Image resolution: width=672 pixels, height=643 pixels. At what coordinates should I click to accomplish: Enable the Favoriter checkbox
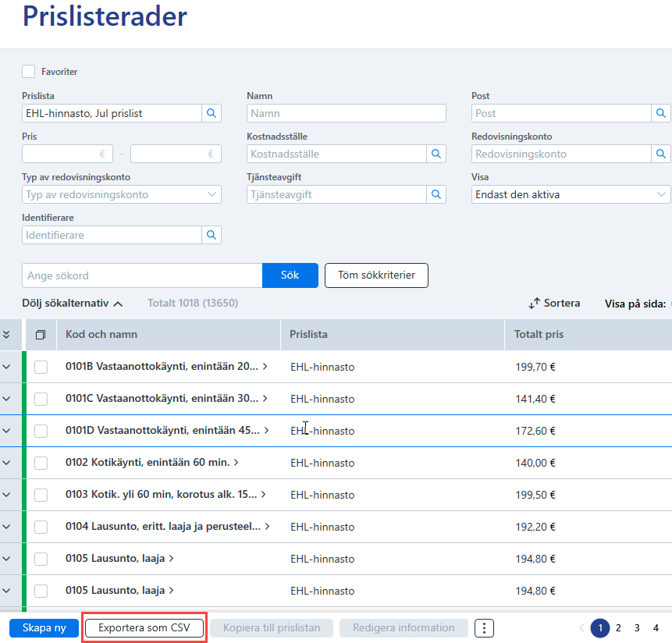pos(29,72)
